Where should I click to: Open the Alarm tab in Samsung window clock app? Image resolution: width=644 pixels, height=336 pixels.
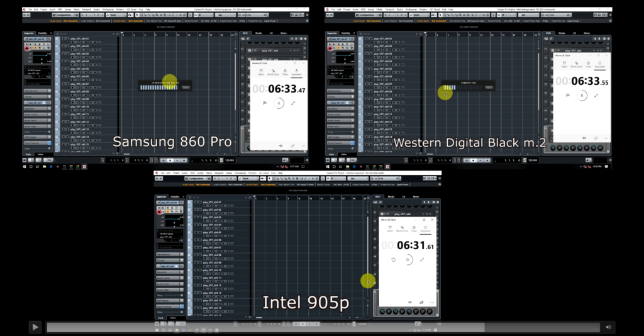[261, 72]
